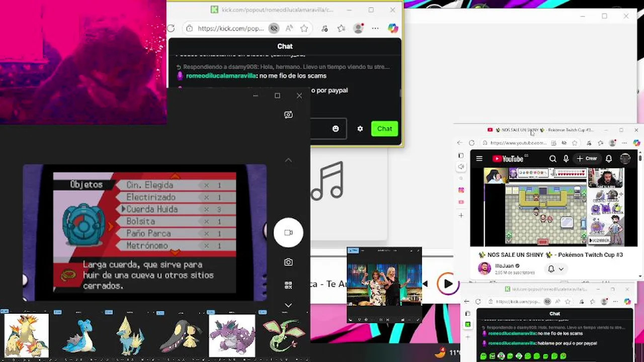Open media control icon in top Kick toolbar
Viewport: 644px width, 362px height.
325,29
